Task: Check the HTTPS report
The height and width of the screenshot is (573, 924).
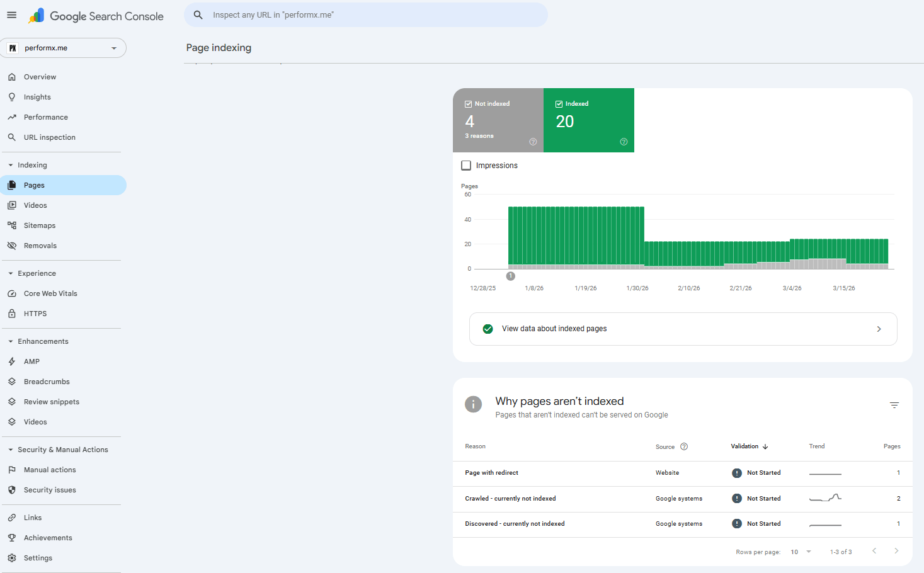Action: pos(35,313)
